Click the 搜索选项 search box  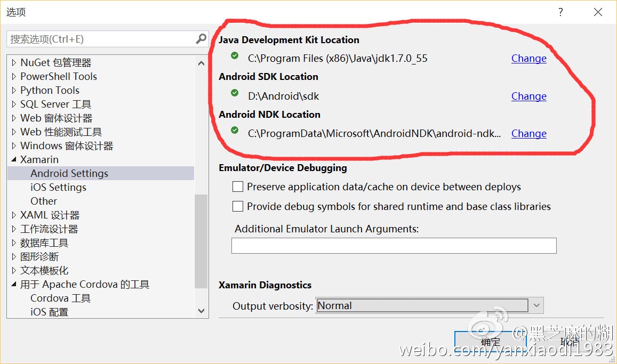coord(100,39)
